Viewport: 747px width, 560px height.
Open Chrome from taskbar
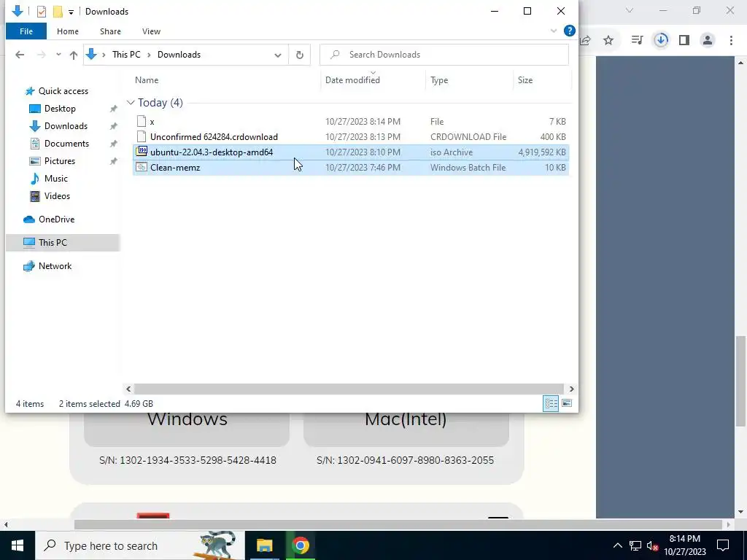pyautogui.click(x=301, y=545)
